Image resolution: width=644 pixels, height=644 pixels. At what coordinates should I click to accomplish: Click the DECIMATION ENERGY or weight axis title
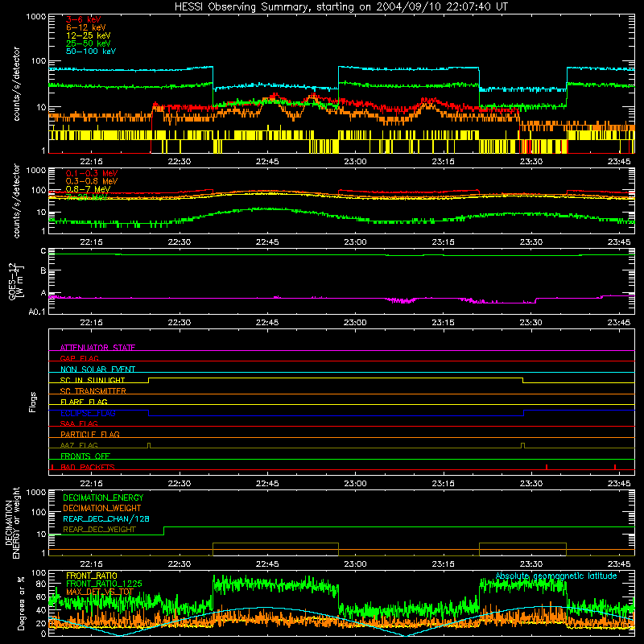[12, 522]
